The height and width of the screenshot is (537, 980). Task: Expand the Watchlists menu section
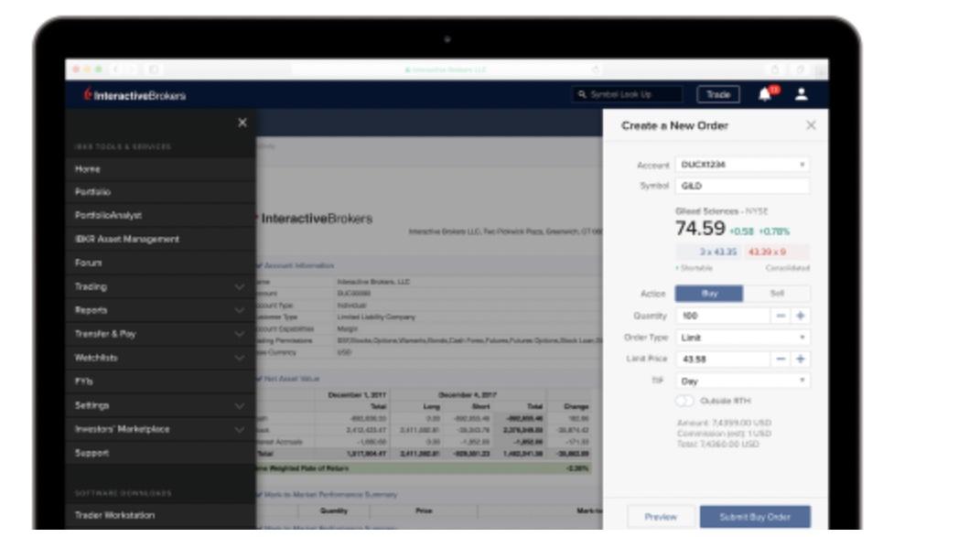(160, 359)
